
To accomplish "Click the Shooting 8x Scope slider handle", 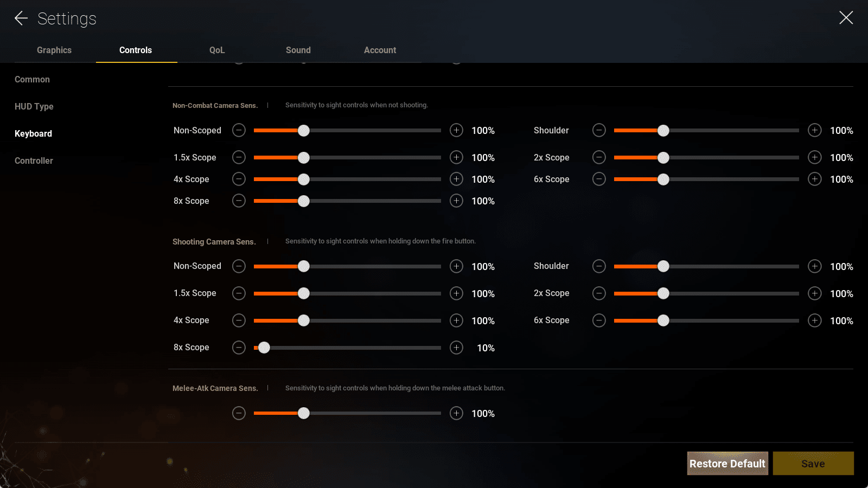I will (264, 348).
